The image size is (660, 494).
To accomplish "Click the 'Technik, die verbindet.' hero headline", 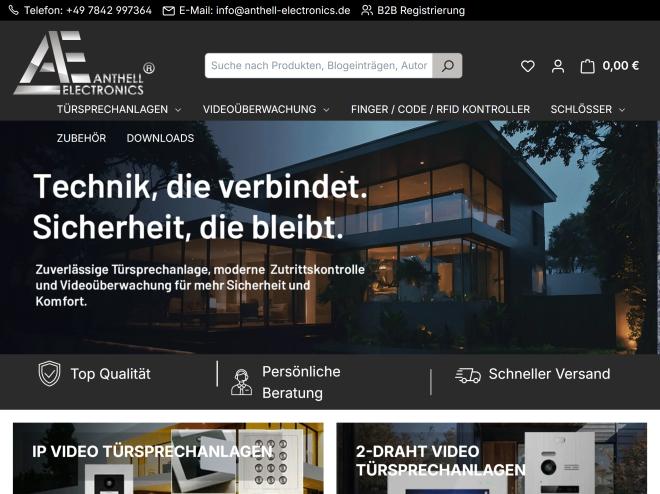I will (x=200, y=186).
